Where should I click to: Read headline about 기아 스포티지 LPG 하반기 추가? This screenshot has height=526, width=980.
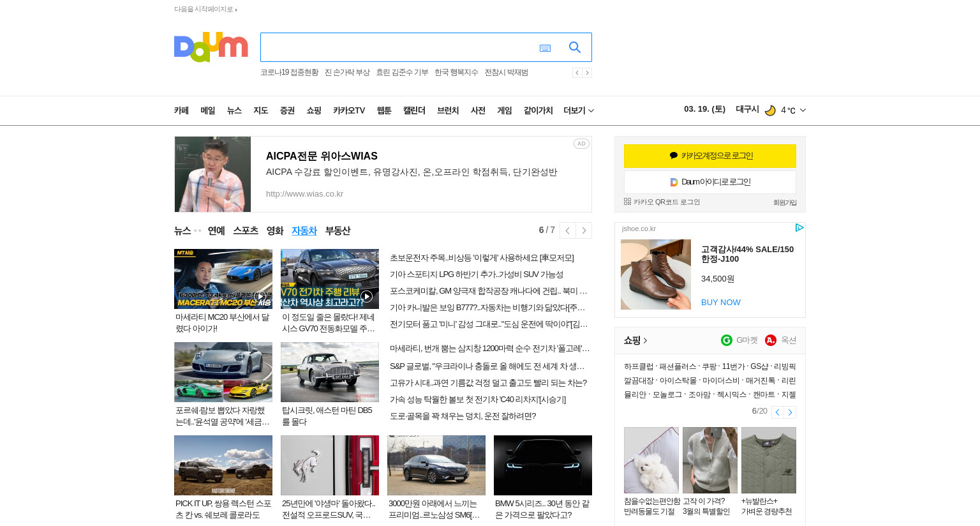coord(477,274)
